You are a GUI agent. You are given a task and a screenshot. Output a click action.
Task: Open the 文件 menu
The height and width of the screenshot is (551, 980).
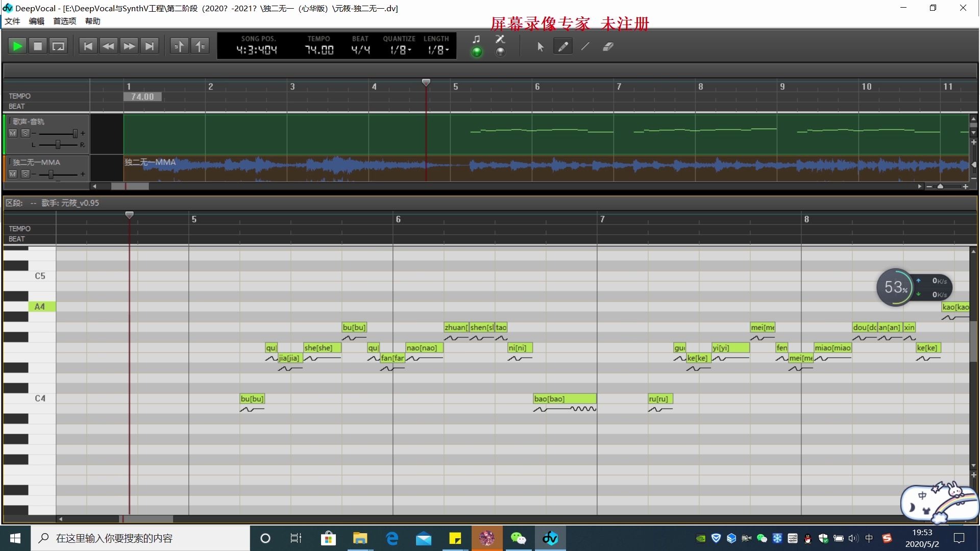12,21
